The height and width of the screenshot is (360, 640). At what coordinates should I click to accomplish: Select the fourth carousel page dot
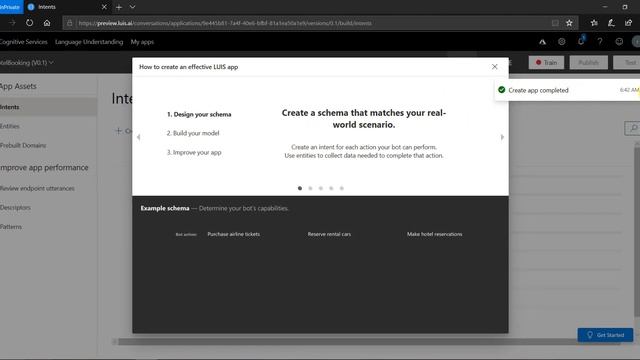click(331, 188)
